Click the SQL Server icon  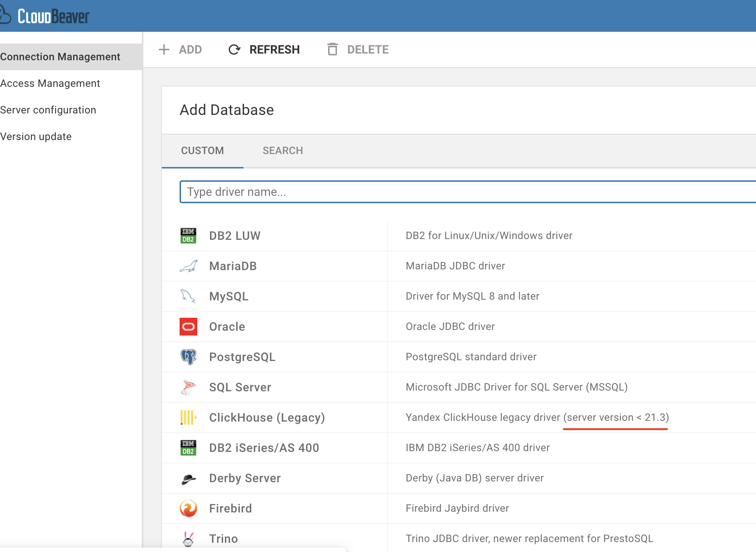(x=188, y=387)
